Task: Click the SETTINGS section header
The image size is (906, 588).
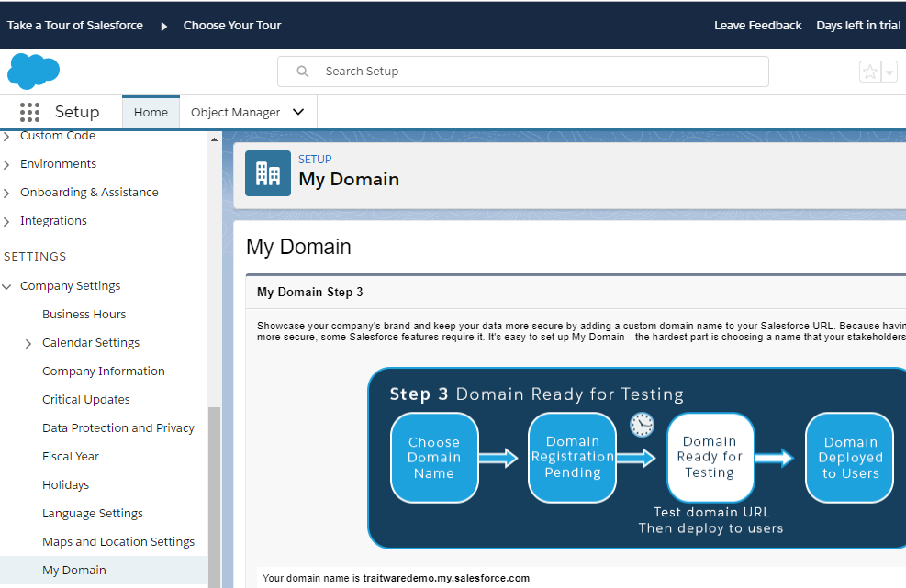Action: click(35, 257)
